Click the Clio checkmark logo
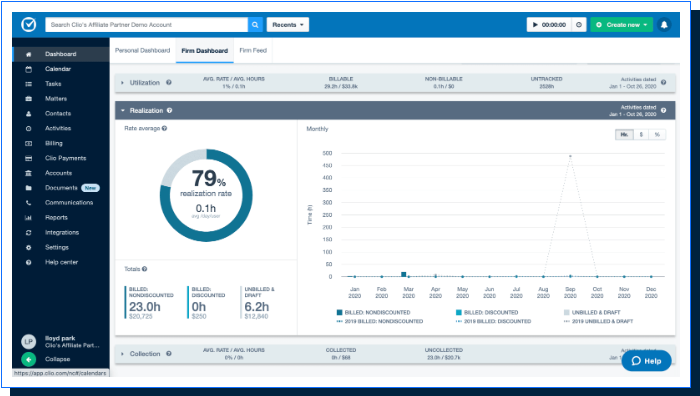This screenshot has width=700, height=396. 29,25
